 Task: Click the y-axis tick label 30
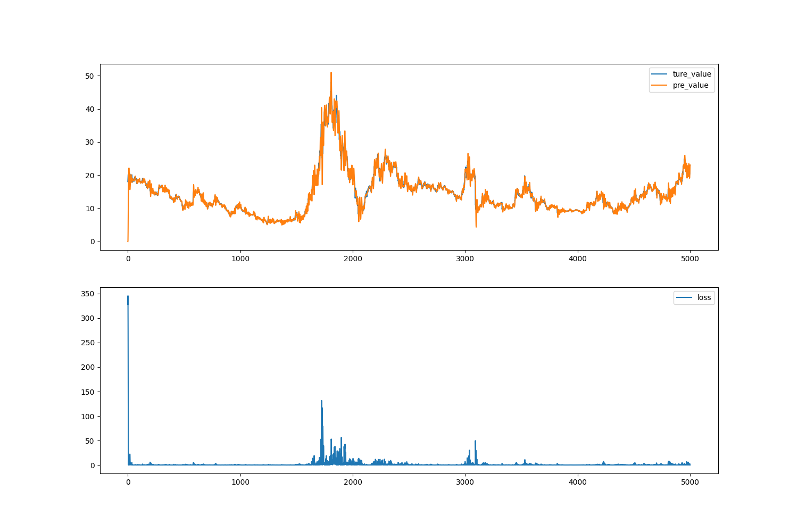coord(90,142)
